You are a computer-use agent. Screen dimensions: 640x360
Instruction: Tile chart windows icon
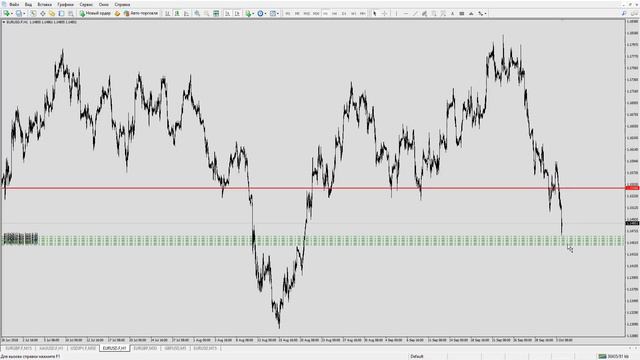tap(216, 13)
